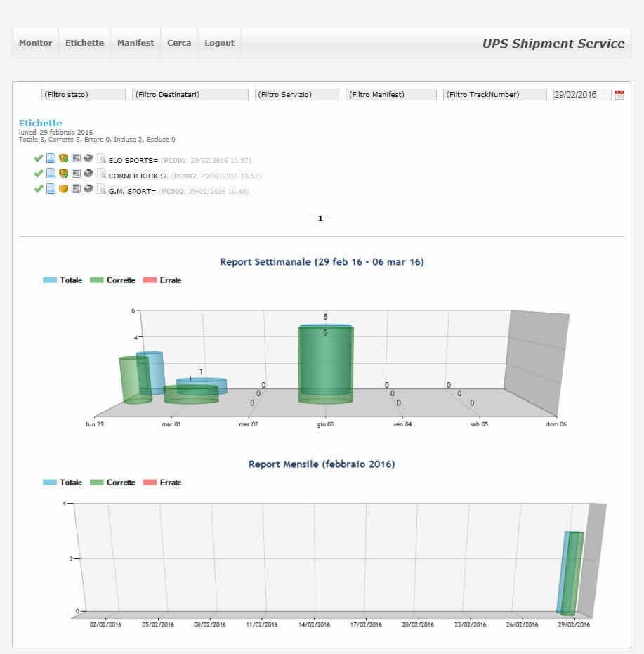Open the blue document icon for G.M. SPORT=
The width and height of the screenshot is (644, 654).
click(51, 189)
